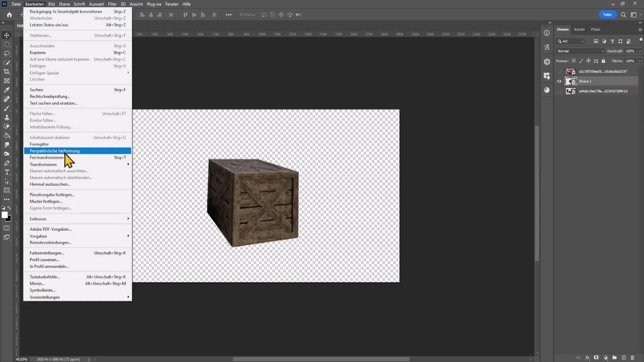The image size is (644, 362).
Task: Toggle Quick Mask mode icon
Action: point(7,228)
